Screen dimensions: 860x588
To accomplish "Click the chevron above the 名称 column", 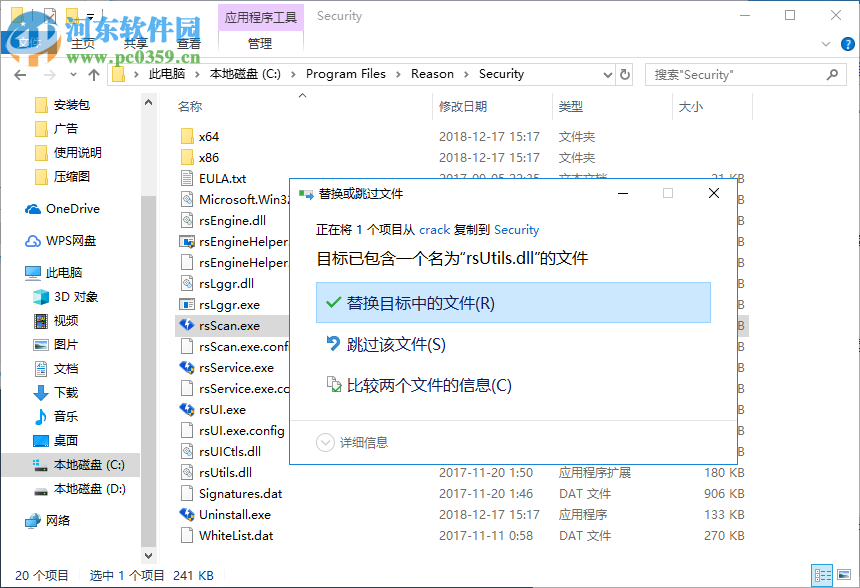I will pos(301,95).
